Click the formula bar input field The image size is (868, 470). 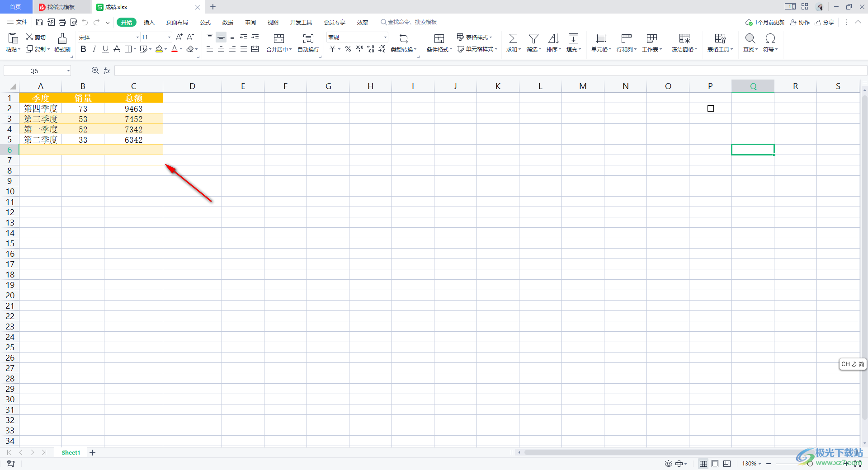(491, 70)
